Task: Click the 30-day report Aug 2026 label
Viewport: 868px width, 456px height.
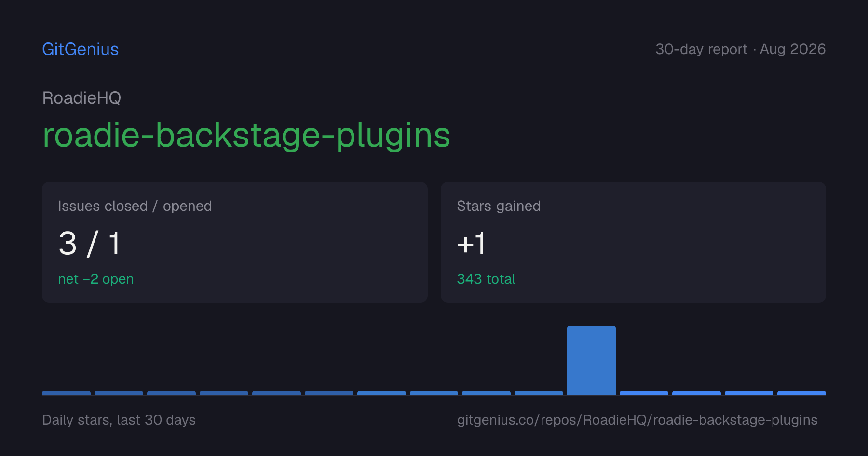Action: [740, 49]
